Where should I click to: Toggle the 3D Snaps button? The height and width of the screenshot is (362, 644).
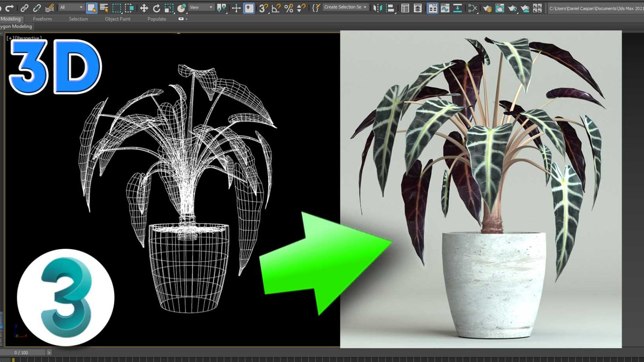(x=263, y=8)
